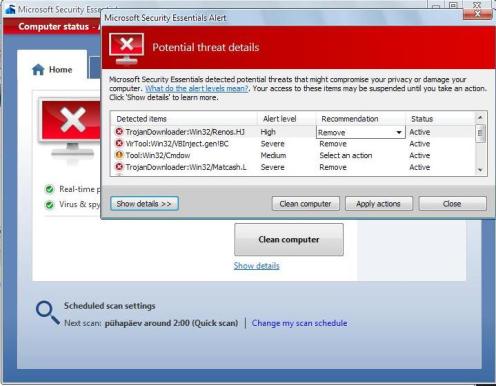Open 'What do the alert levels mean?' link
The image size is (496, 386).
pyautogui.click(x=197, y=89)
